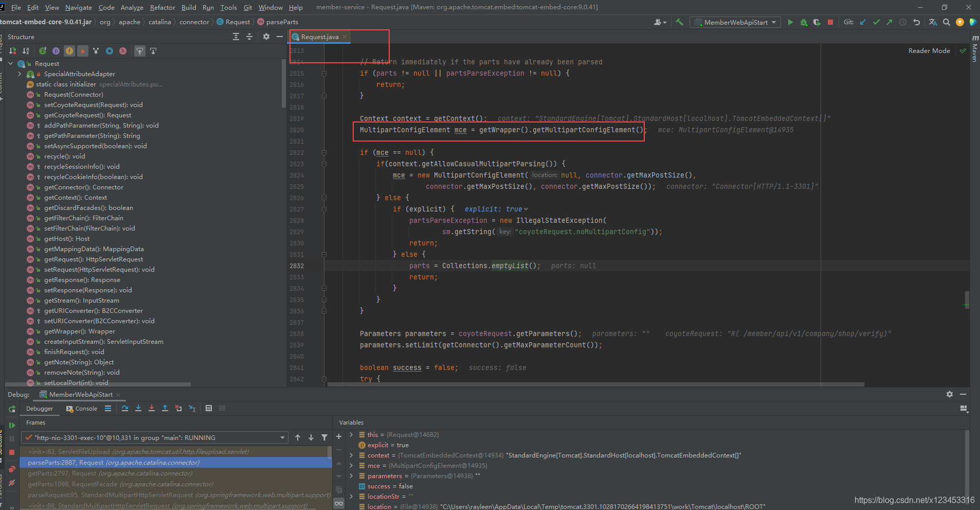
Task: Push commits with Git green arrow
Action: point(890,22)
